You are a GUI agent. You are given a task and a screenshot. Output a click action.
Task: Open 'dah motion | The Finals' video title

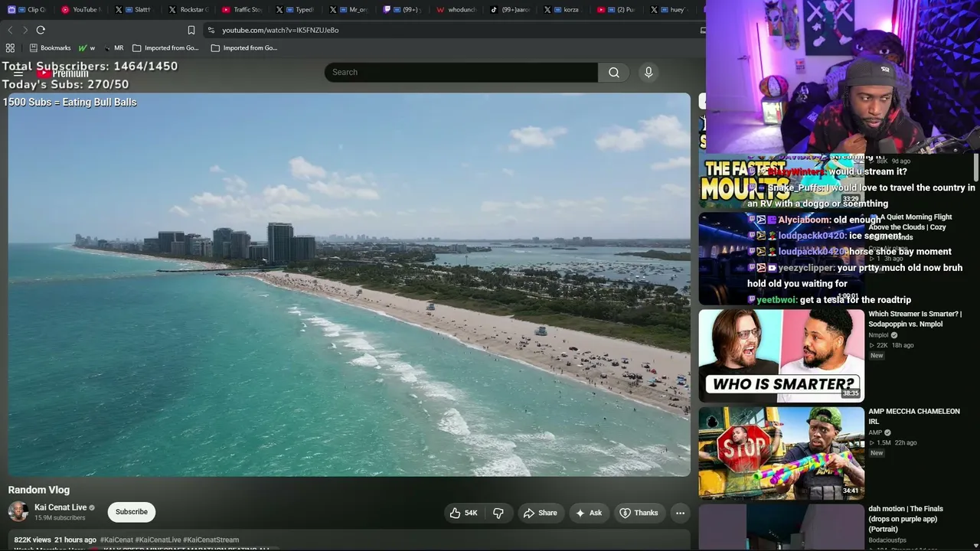[x=906, y=519]
